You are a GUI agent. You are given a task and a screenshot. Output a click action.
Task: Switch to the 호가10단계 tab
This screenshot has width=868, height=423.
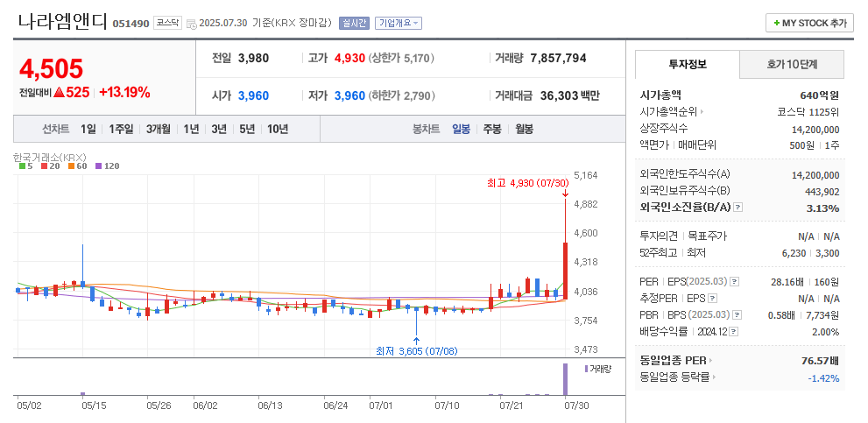[x=792, y=64]
